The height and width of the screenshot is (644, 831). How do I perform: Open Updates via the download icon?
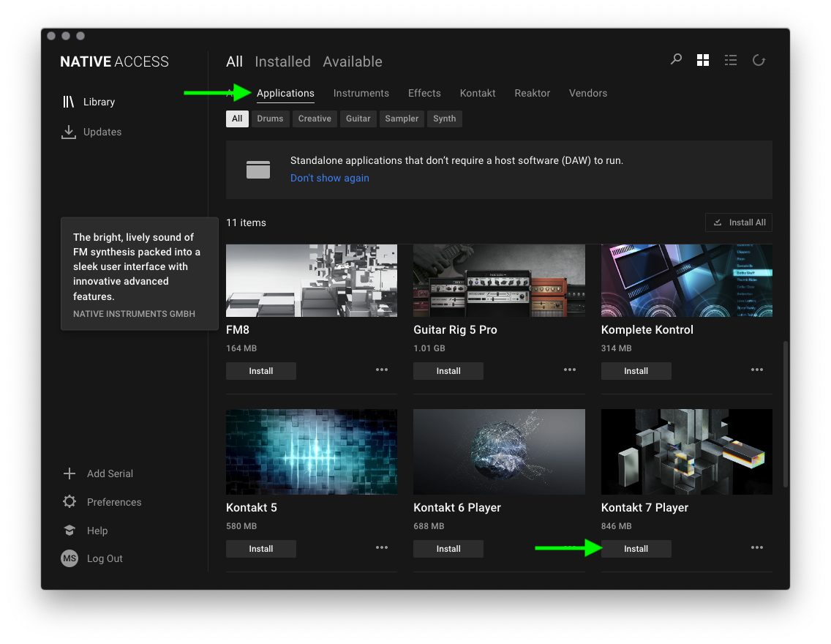click(x=68, y=132)
